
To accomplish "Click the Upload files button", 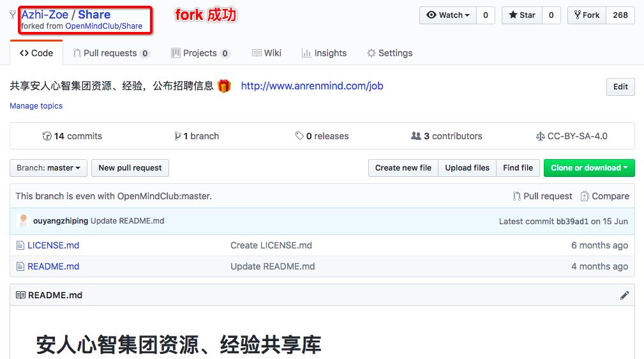I will tap(467, 168).
